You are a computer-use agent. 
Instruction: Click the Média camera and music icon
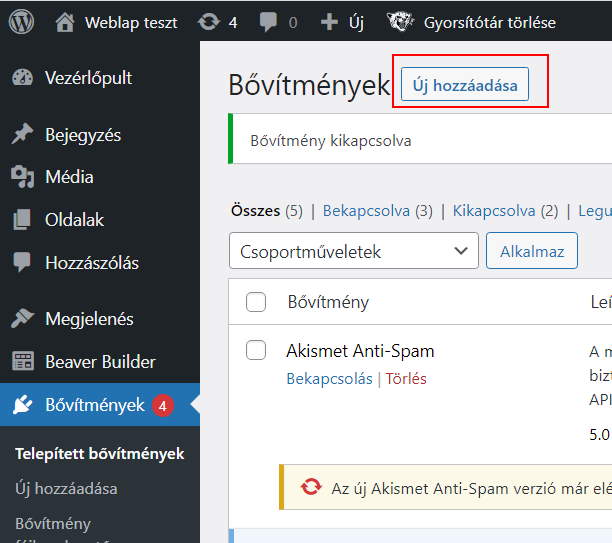click(22, 177)
